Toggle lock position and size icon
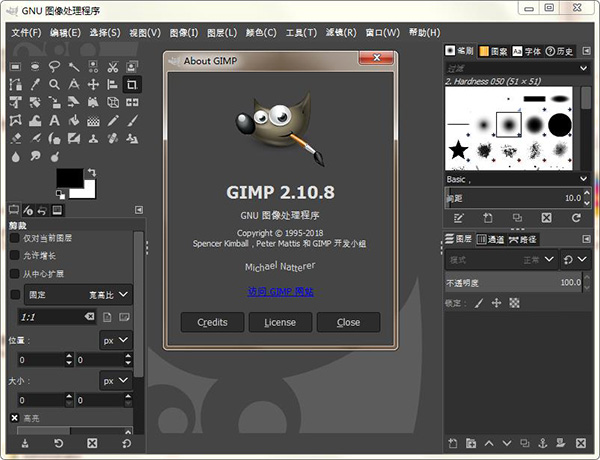Screen dimensions: 600x460 tap(496, 303)
